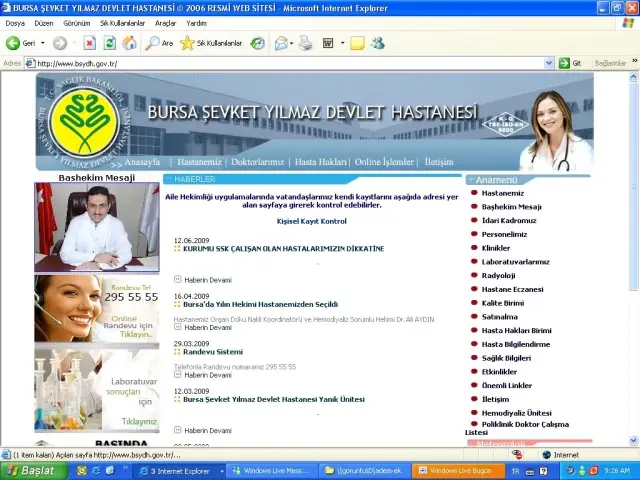Open Sık Kullanılanlar star favorites button
The image size is (640, 480).
click(x=211, y=43)
